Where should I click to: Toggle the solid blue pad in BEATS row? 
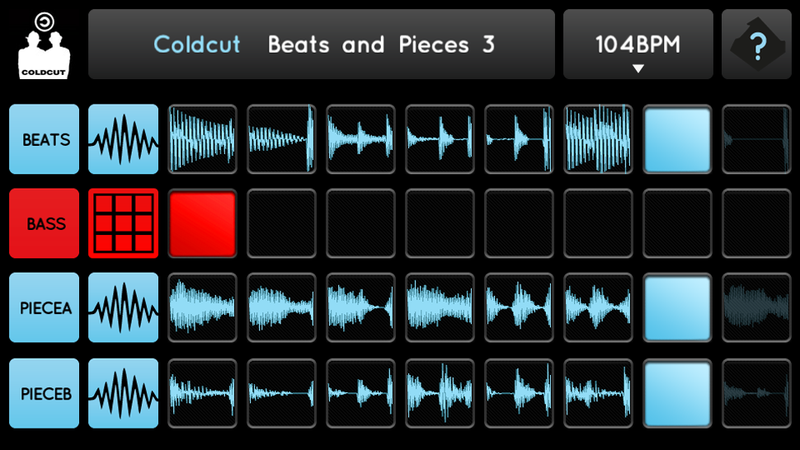pyautogui.click(x=677, y=139)
